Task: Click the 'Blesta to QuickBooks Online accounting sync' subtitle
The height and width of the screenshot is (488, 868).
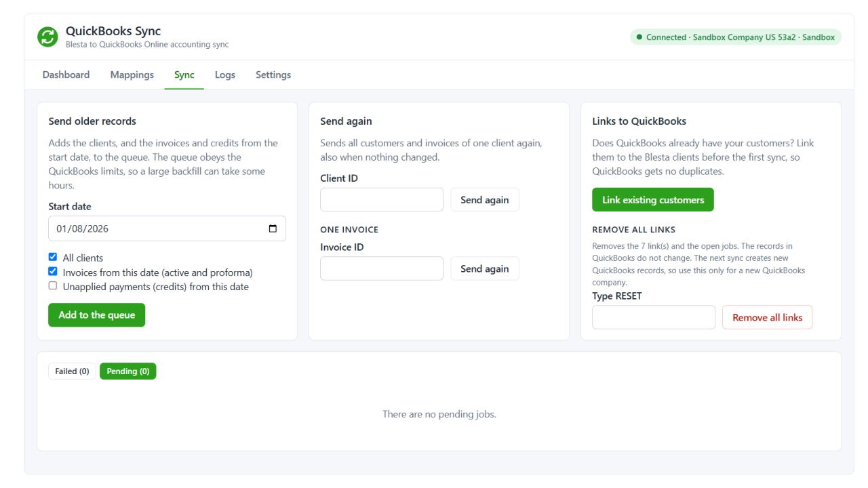Action: 147,45
